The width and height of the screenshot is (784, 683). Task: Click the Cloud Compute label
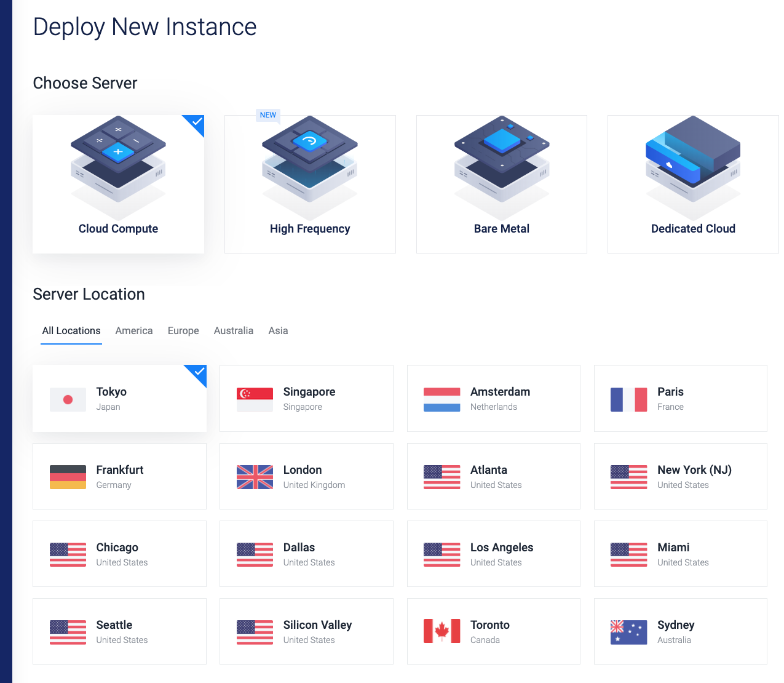(118, 229)
